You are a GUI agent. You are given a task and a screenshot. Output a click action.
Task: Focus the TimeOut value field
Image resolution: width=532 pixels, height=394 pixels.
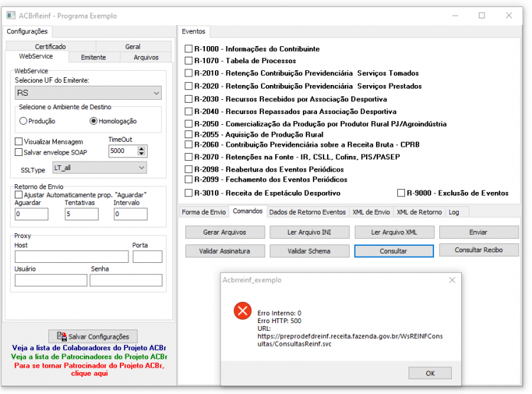123,151
